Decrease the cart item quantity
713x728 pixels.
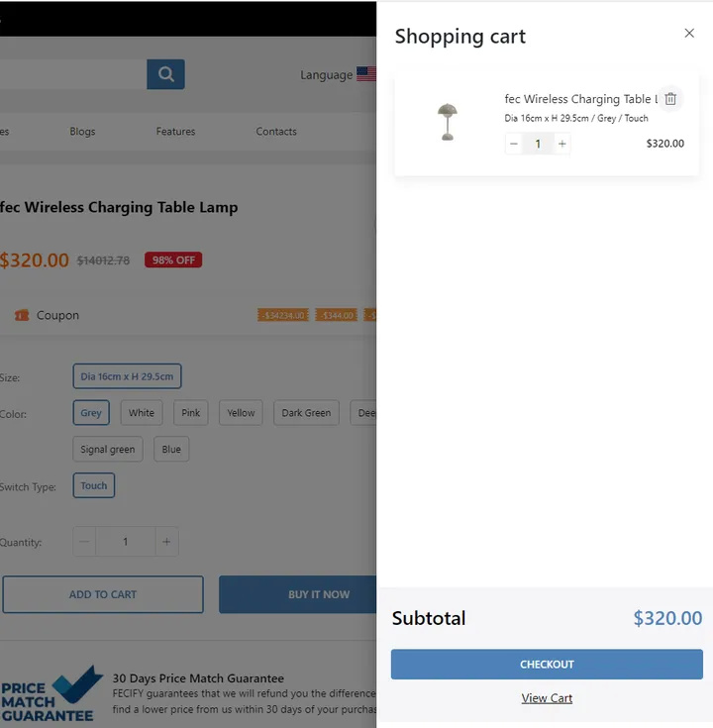click(x=513, y=144)
